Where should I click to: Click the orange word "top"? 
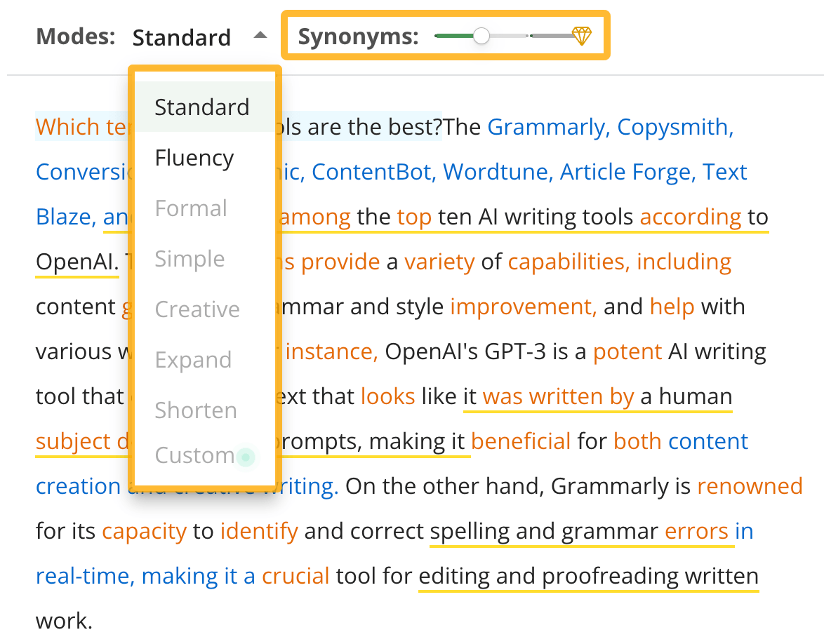point(414,217)
